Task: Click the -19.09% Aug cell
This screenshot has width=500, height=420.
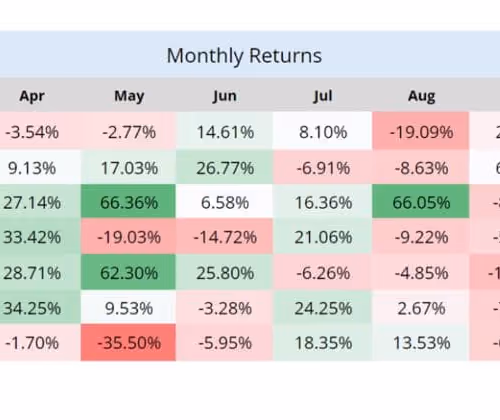Action: [421, 131]
